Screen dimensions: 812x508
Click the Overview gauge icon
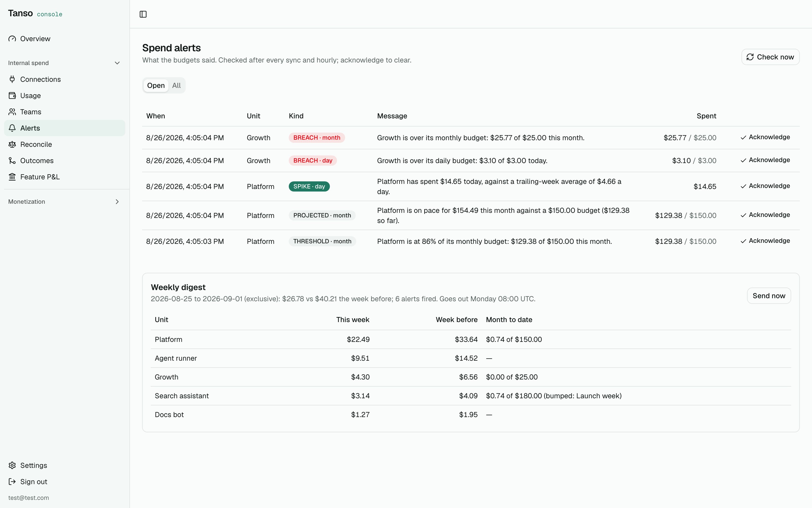(12, 39)
